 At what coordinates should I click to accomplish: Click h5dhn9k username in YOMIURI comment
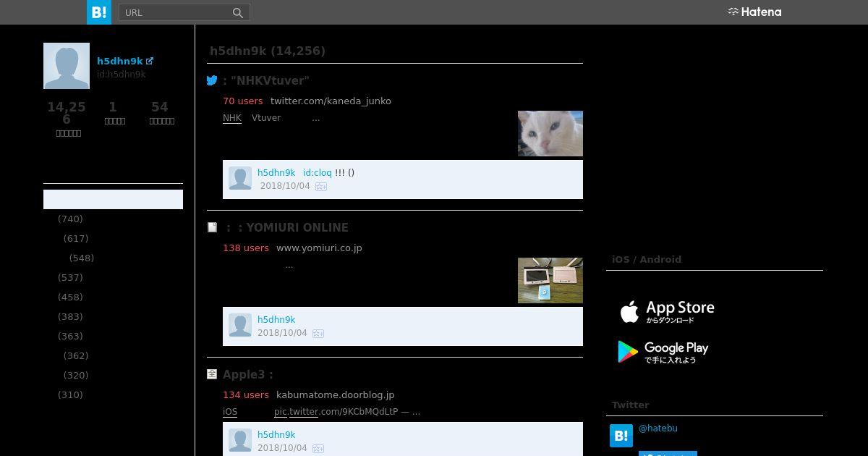[x=276, y=320]
